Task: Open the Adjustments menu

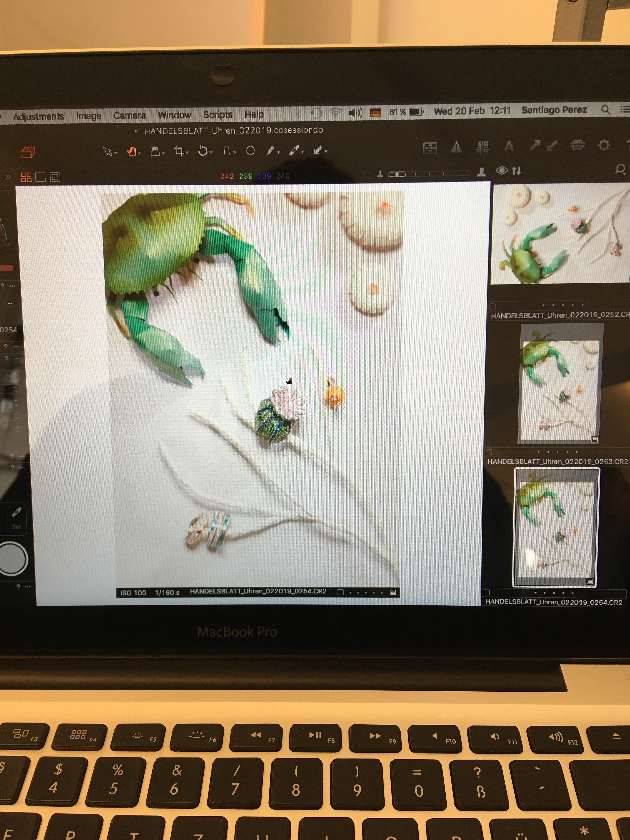Action: tap(38, 116)
